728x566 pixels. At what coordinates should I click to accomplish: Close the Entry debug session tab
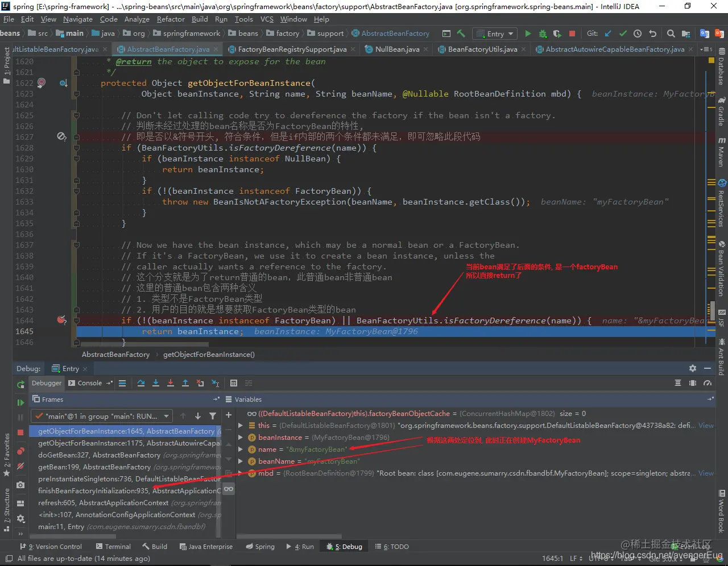point(85,369)
